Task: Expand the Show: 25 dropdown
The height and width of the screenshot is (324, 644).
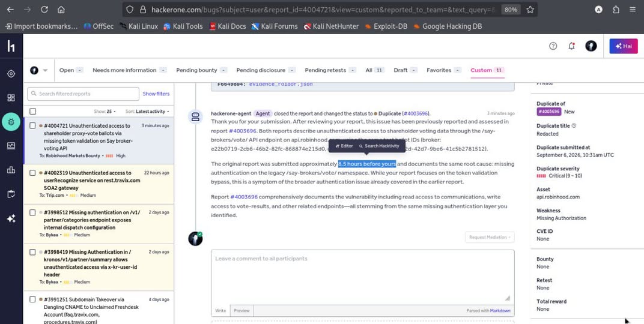Action: [x=105, y=112]
